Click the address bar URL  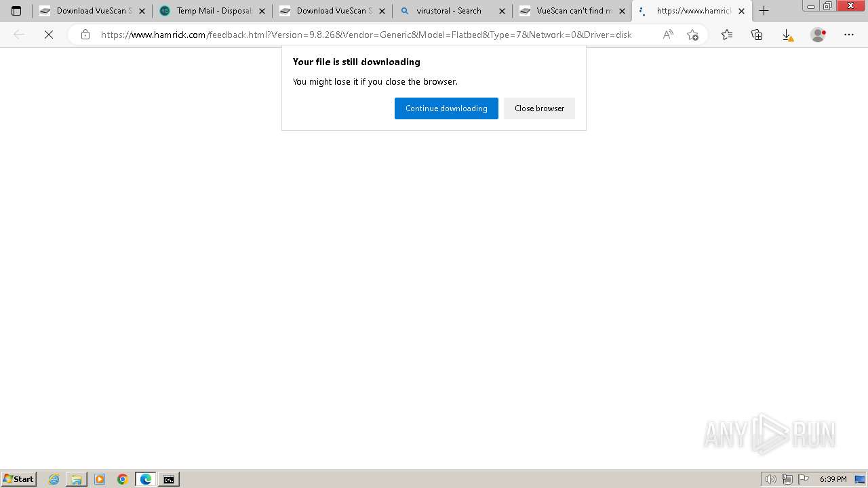click(x=366, y=35)
